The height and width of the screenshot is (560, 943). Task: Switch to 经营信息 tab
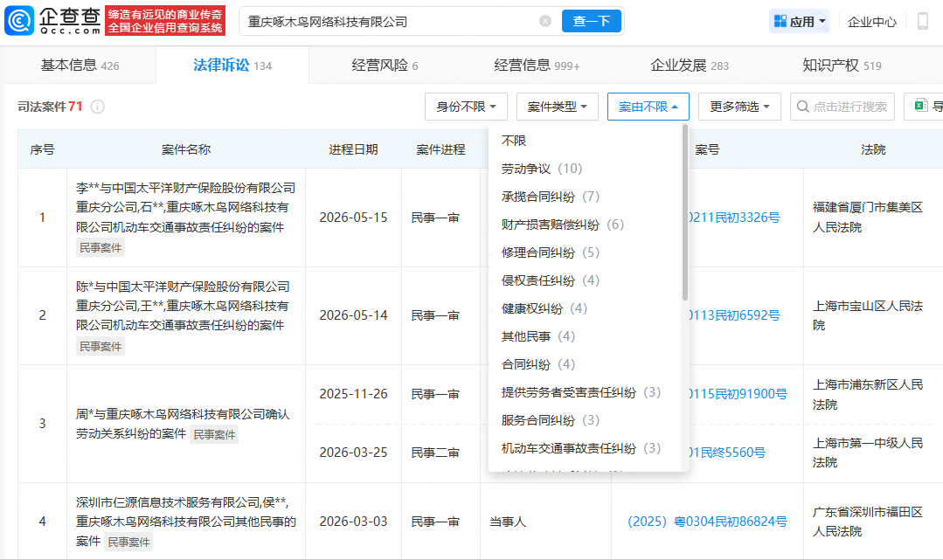pos(537,65)
